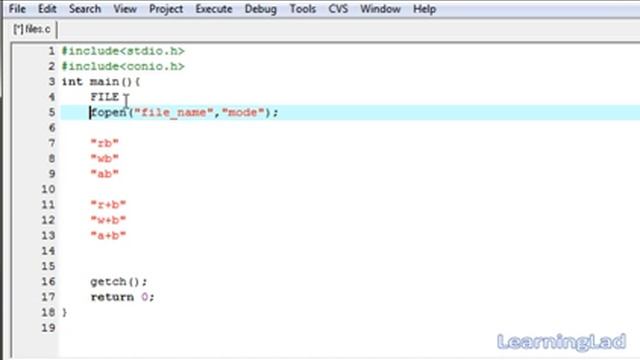Click line number 6 in gutter

51,128
